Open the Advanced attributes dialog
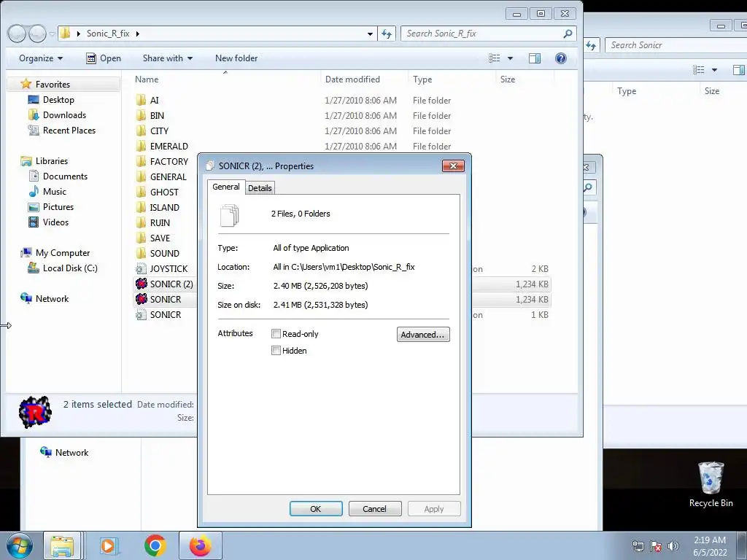Image resolution: width=747 pixels, height=560 pixels. click(x=423, y=334)
